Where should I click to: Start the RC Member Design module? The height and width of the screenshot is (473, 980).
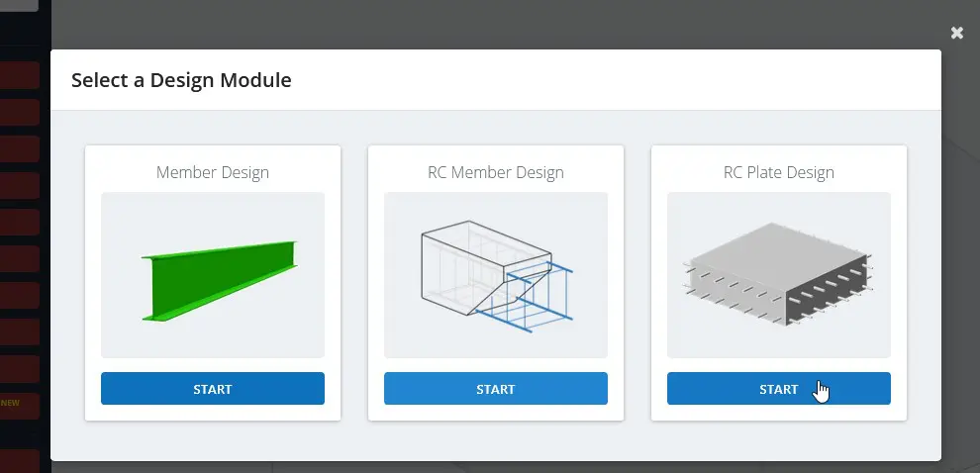pos(495,389)
